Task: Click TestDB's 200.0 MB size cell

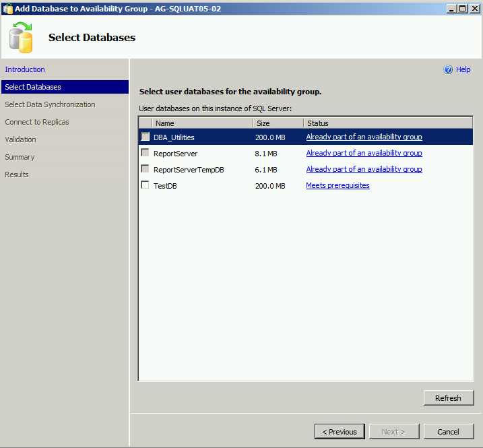Action: tap(270, 186)
